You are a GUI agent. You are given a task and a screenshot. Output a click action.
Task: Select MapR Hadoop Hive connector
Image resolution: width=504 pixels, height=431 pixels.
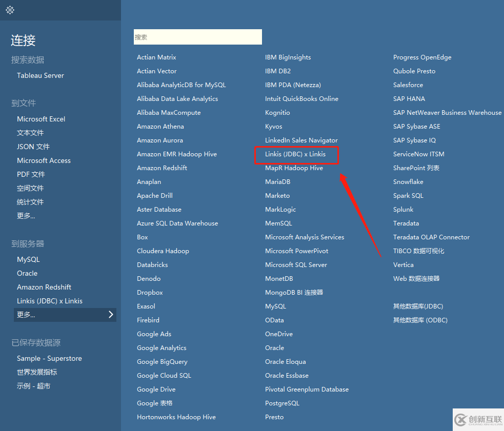click(x=294, y=168)
